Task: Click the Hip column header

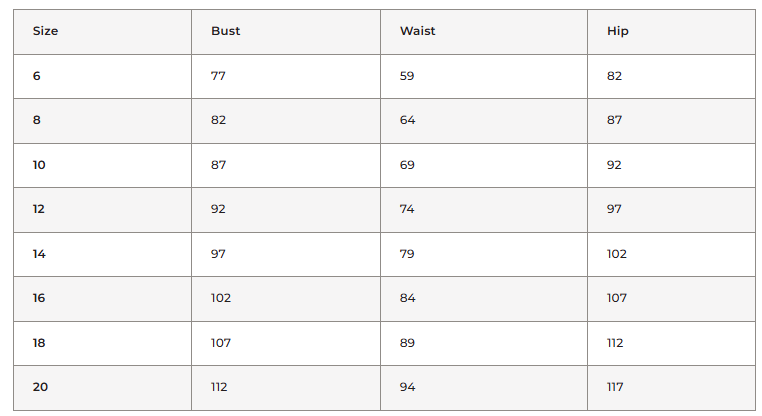Action: coord(617,31)
